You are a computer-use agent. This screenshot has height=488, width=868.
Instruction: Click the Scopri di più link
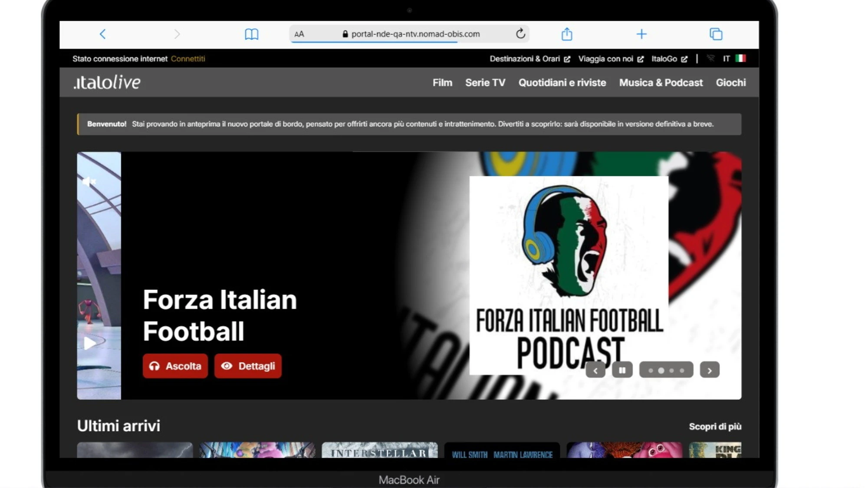pyautogui.click(x=715, y=426)
